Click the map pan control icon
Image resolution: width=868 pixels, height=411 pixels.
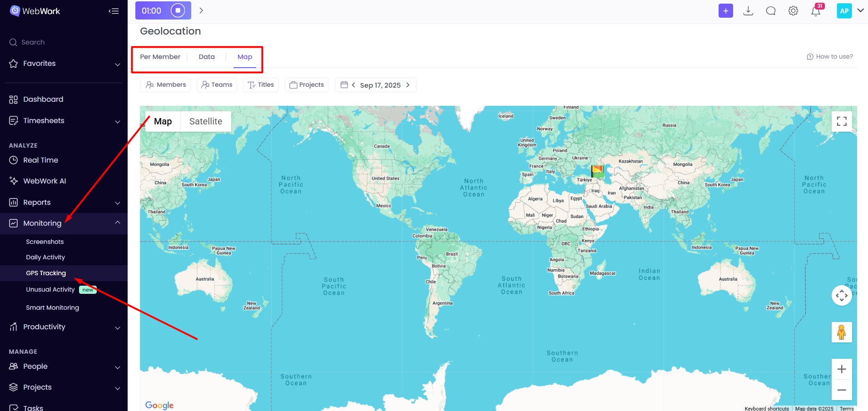(842, 295)
